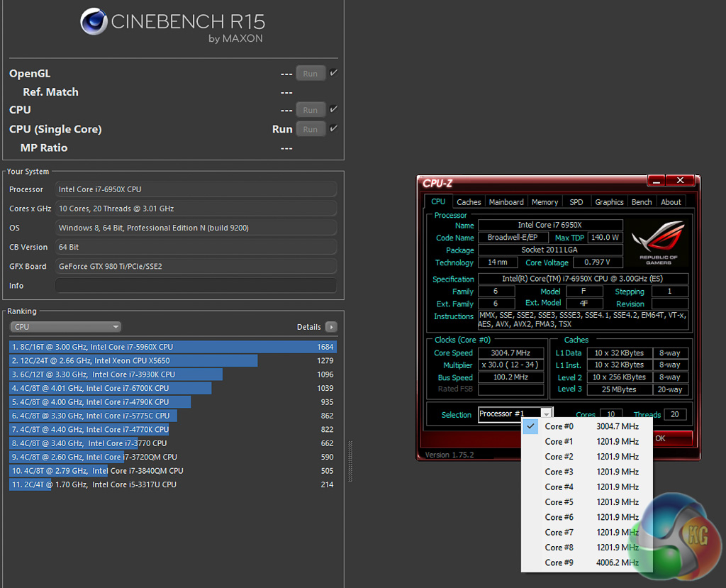This screenshot has height=588, width=726.
Task: Toggle the OpenGL test checkbox
Action: click(x=334, y=73)
